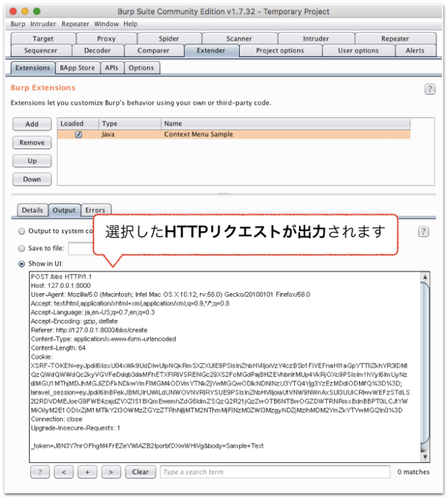Click the scrollbar up arrow in output
This screenshot has width=448, height=498.
(x=425, y=277)
